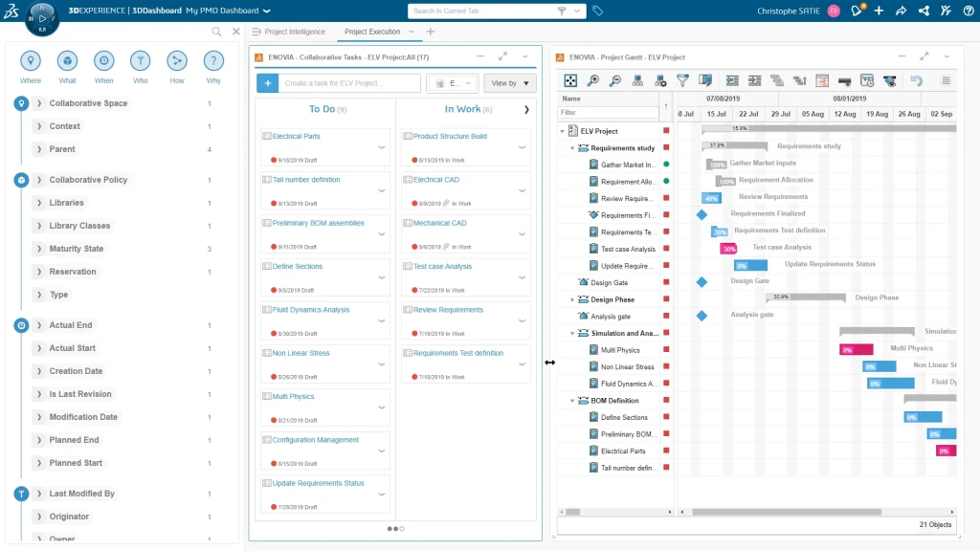The height and width of the screenshot is (551, 980).
Task: Expand the Electrical Parts task card chevron
Action: point(382,147)
